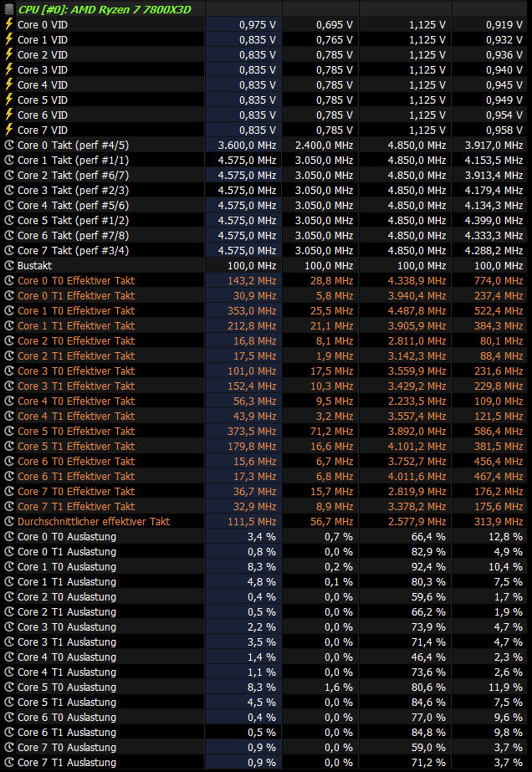The height and width of the screenshot is (772, 532).
Task: Click the clock icon beside Bustakt
Action: tap(8, 265)
